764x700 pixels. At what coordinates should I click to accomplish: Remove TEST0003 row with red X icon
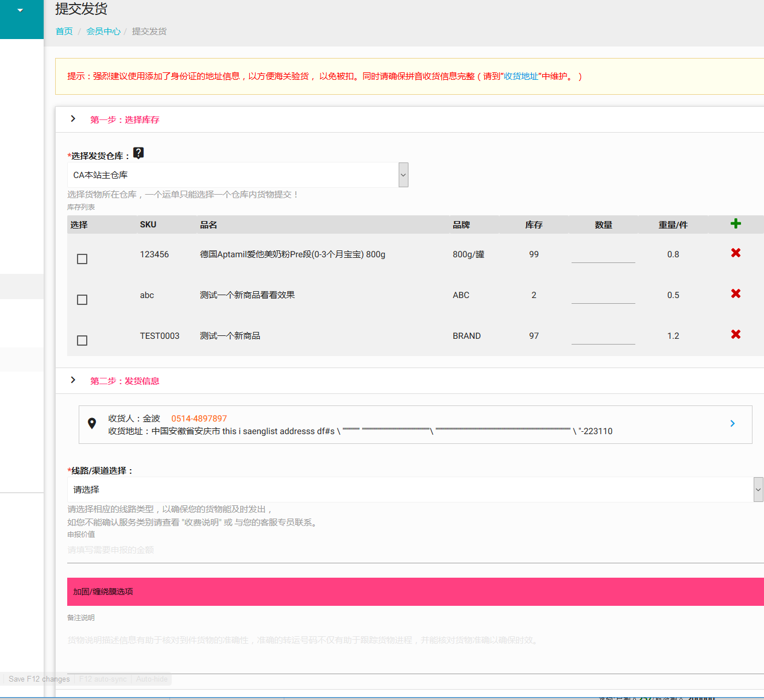point(736,334)
